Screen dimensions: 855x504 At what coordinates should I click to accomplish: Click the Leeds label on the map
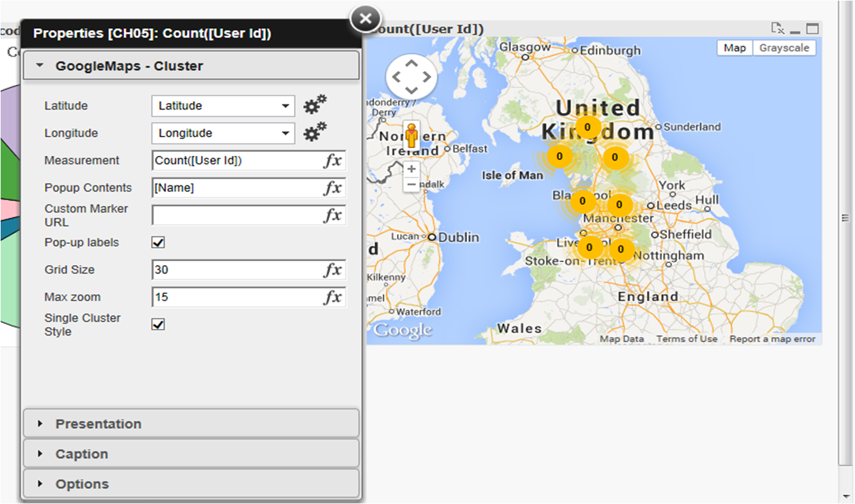point(674,205)
